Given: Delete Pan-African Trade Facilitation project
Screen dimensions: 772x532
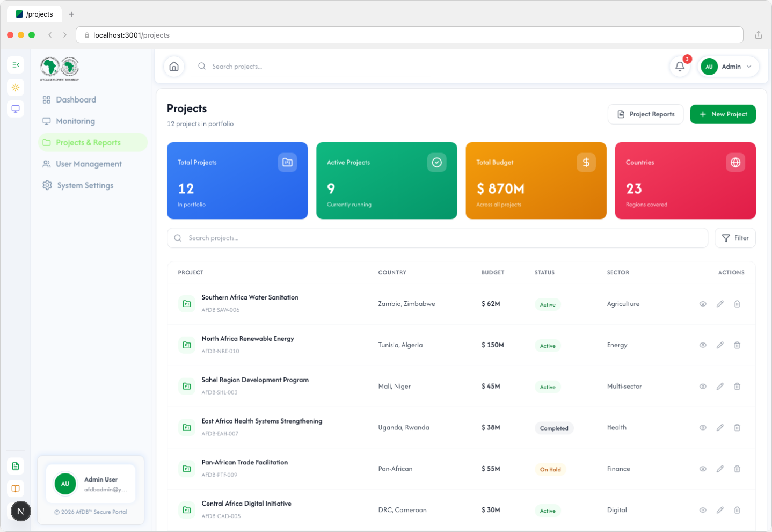Looking at the screenshot, I should [737, 469].
